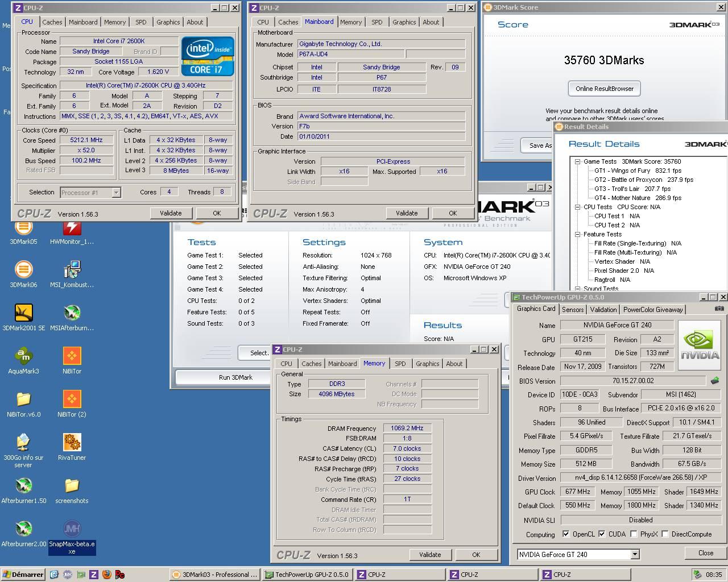Click the Internet Explorer quick launch icon
This screenshot has height=582, width=728.
[54, 575]
